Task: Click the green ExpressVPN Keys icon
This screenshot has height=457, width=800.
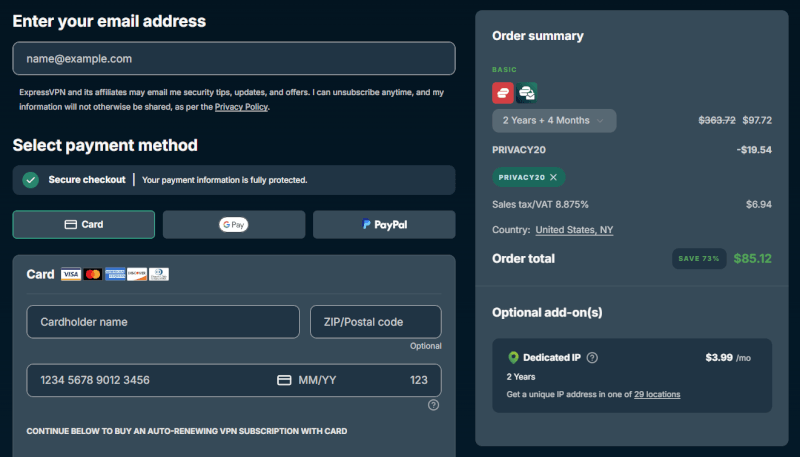Action: click(x=526, y=93)
